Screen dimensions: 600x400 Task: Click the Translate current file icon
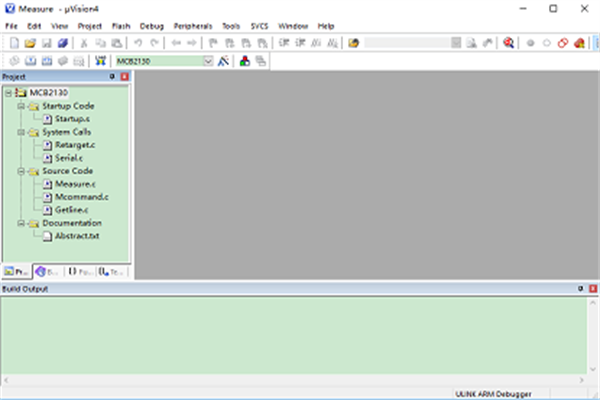pyautogui.click(x=14, y=61)
